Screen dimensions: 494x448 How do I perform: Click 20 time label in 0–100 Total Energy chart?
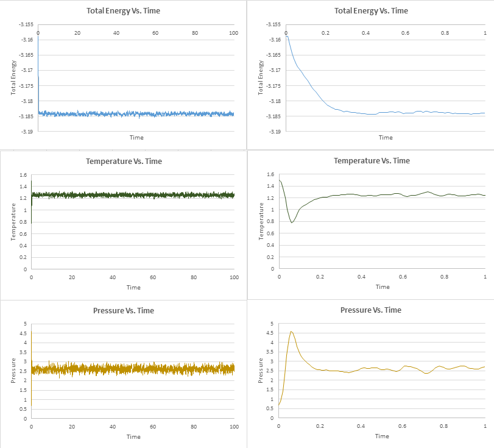point(77,33)
